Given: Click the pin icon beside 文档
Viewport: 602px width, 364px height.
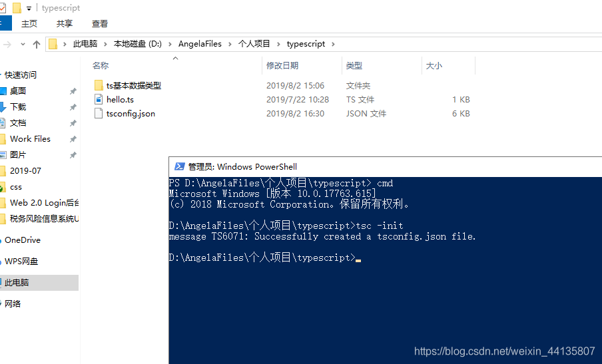Looking at the screenshot, I should (x=73, y=123).
